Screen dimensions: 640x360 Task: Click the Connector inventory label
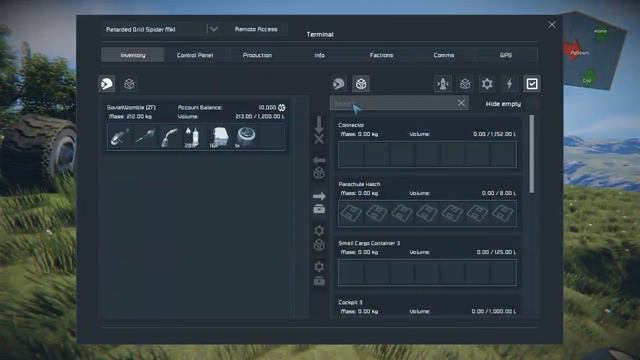click(x=351, y=125)
